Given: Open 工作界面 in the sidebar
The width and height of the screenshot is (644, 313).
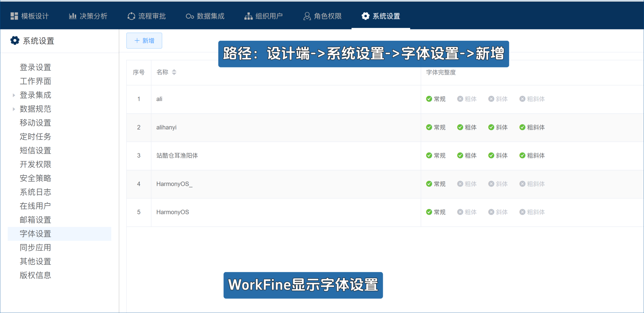Looking at the screenshot, I should [35, 81].
